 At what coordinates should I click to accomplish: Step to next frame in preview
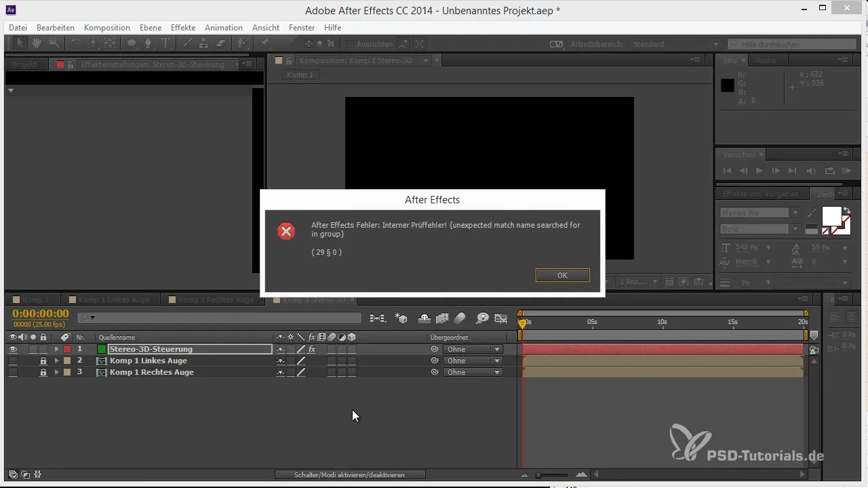pos(776,171)
